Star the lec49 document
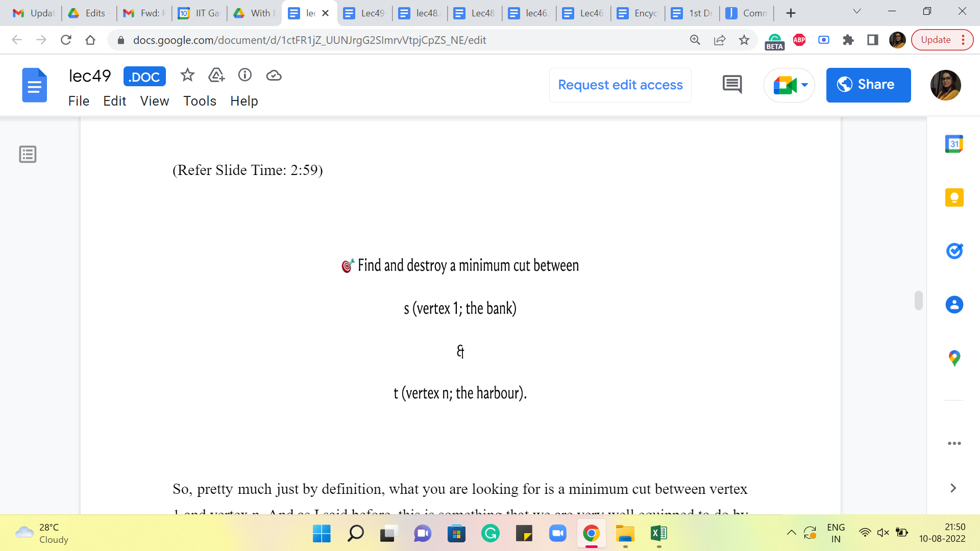 pyautogui.click(x=187, y=76)
